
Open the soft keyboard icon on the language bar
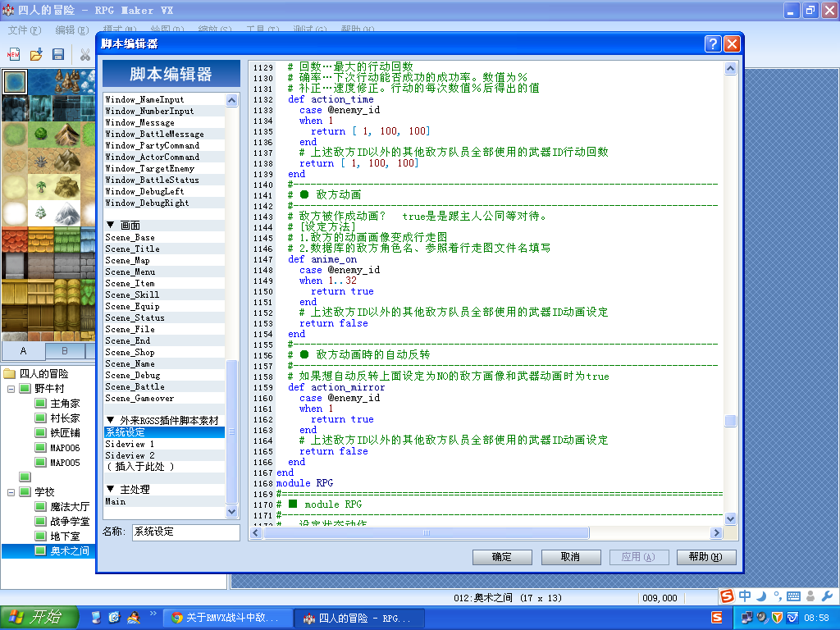tap(793, 596)
